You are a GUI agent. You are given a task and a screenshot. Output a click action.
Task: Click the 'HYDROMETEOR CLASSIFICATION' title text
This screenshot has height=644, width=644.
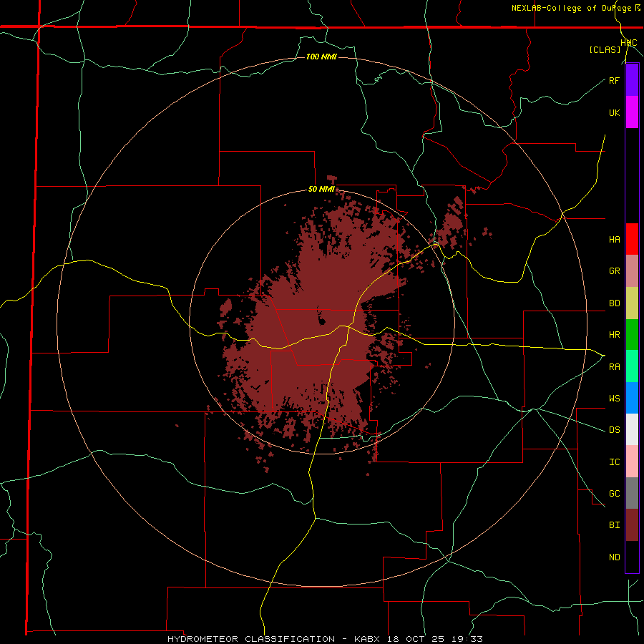click(251, 639)
